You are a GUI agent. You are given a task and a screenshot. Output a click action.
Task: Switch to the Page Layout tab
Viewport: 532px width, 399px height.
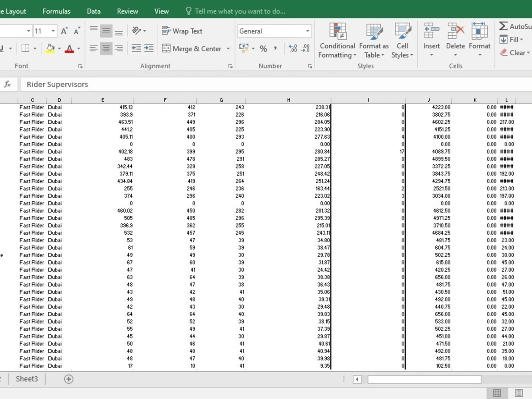point(13,11)
